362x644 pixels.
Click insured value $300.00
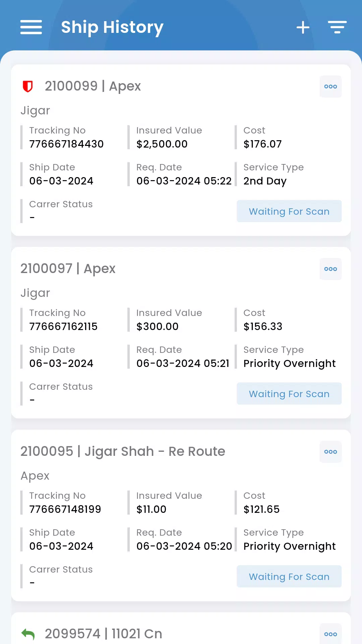[x=158, y=326]
